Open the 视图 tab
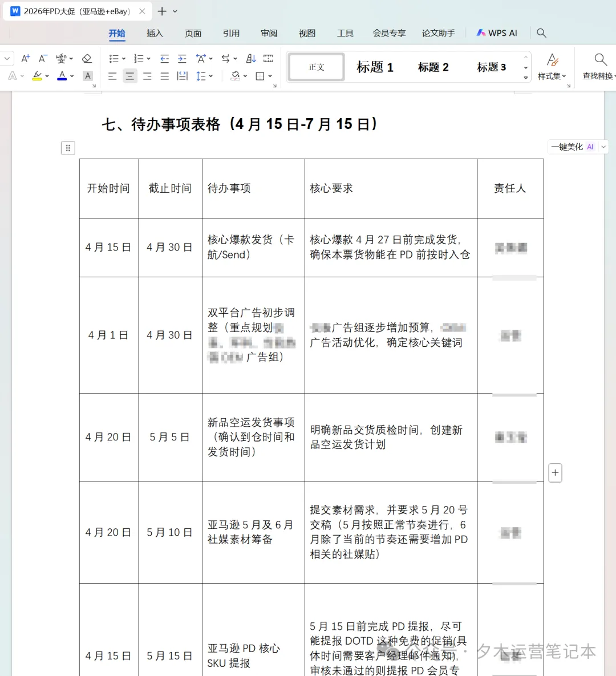The width and height of the screenshot is (616, 676). tap(307, 33)
